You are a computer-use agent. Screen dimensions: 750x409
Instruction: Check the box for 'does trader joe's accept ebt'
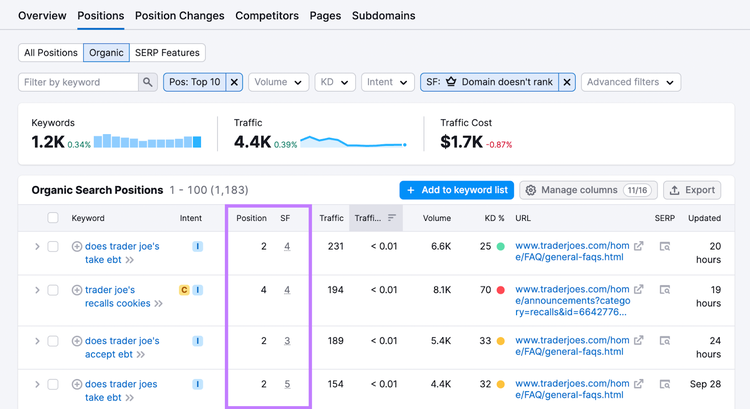point(53,341)
